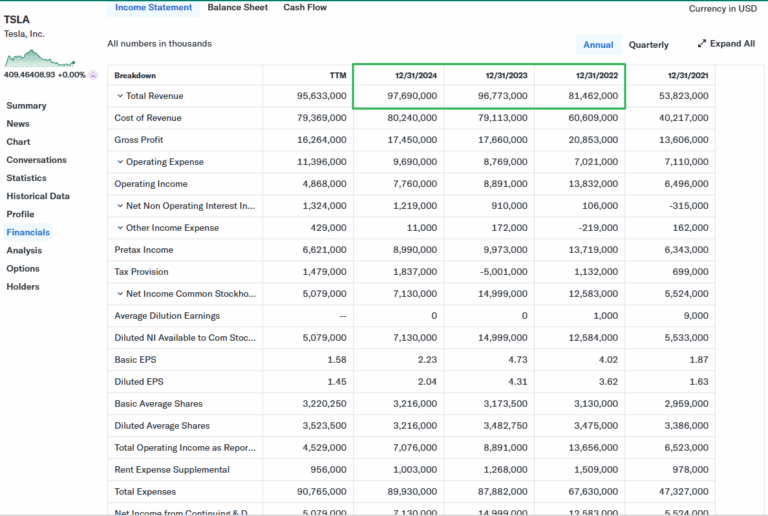The height and width of the screenshot is (516, 768).
Task: Open the Balance Sheet tab
Action: (237, 8)
